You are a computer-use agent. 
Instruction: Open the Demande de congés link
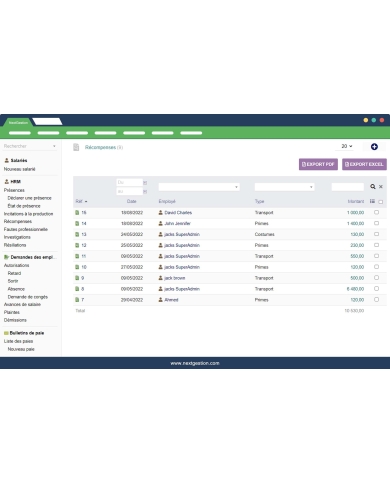[28, 297]
